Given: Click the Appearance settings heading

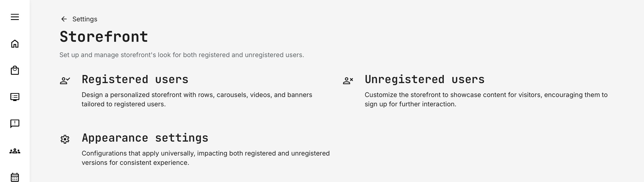Looking at the screenshot, I should [145, 138].
